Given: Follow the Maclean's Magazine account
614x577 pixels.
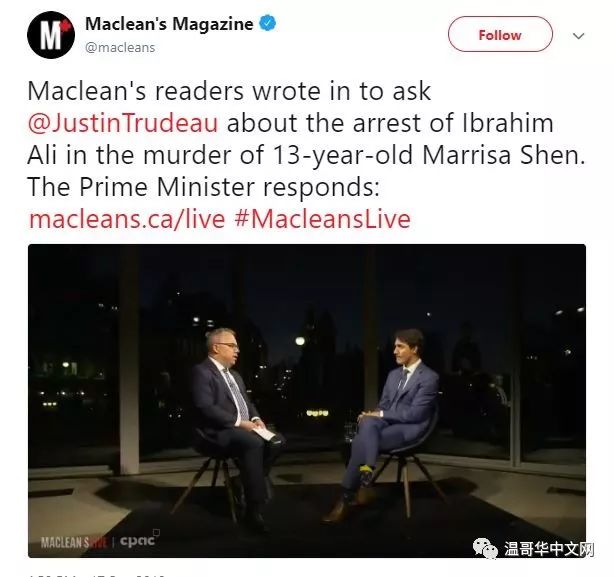Looking at the screenshot, I should click(500, 34).
